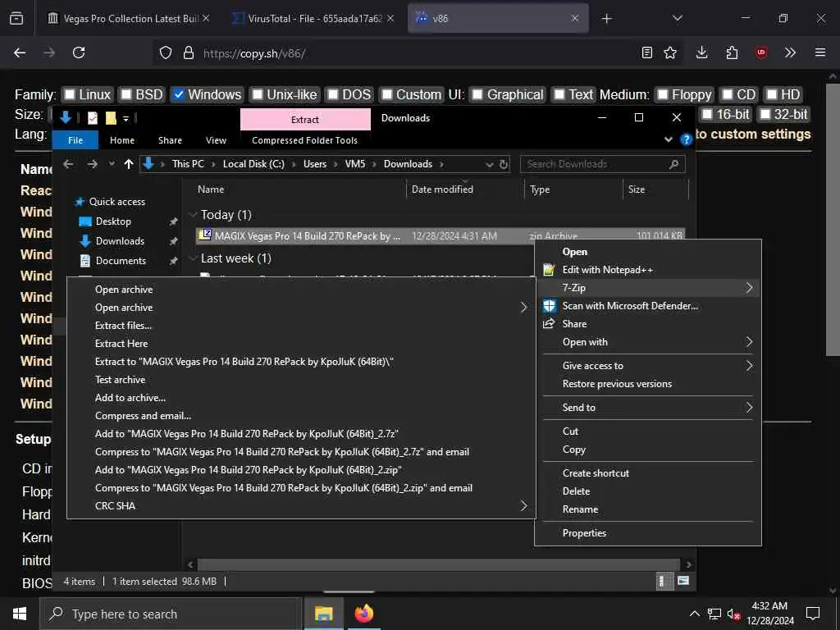Switch to VirusTotal browser tab
The height and width of the screenshot is (630, 840).
[x=314, y=19]
